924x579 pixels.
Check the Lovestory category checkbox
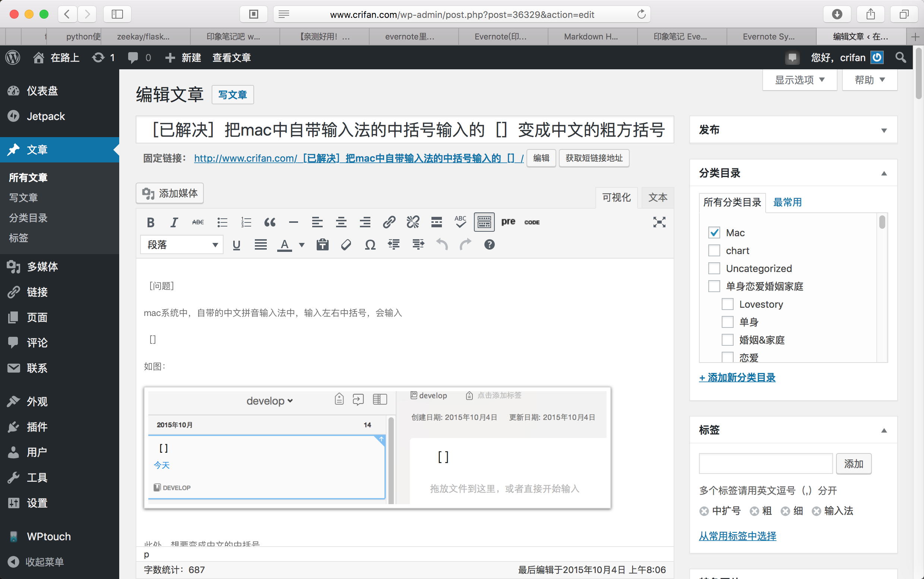[x=727, y=304]
